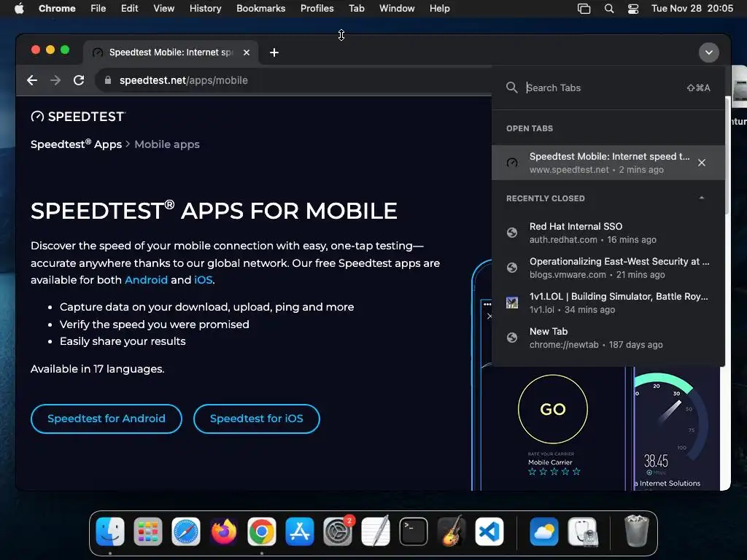Reload the current page

click(x=79, y=80)
